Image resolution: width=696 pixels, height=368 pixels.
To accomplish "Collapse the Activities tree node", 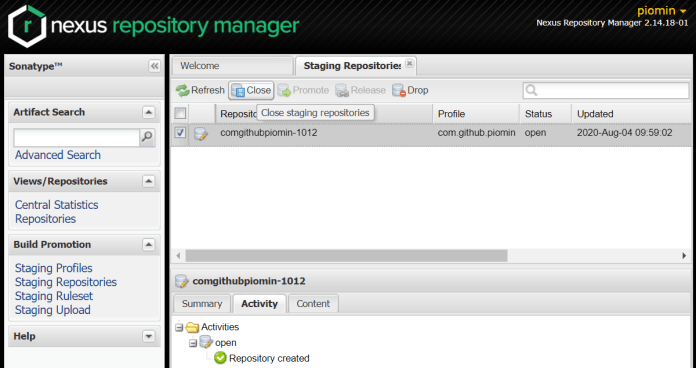I will click(179, 328).
